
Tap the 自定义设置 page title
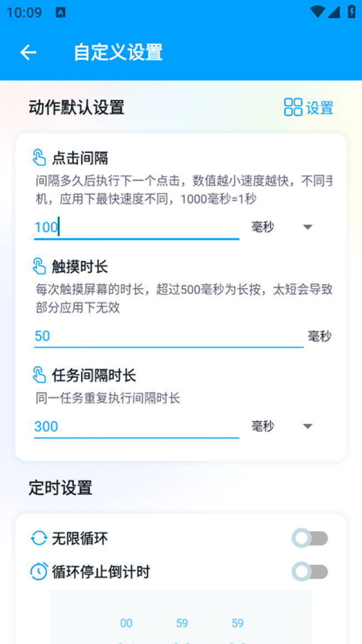point(118,52)
